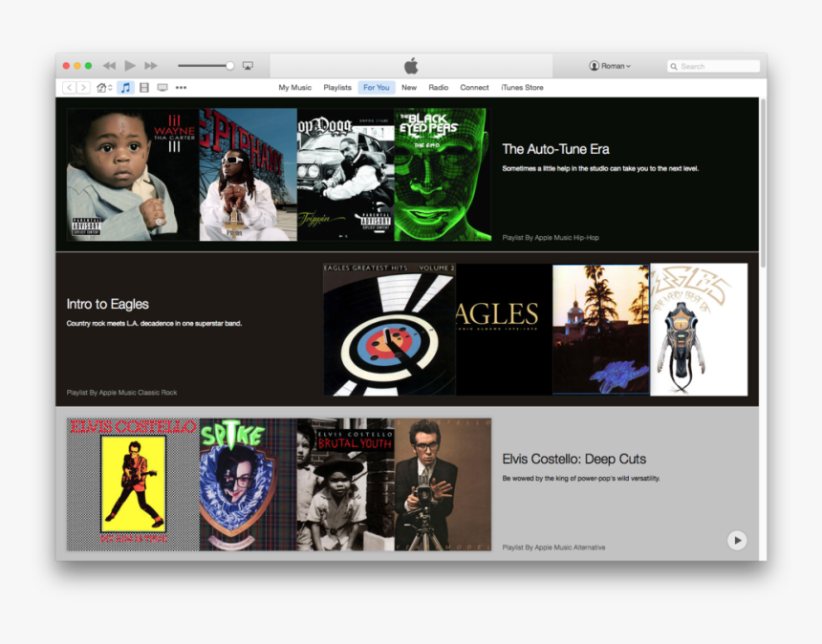Open Black Eyed Peas The E.N.D. cover

click(443, 175)
